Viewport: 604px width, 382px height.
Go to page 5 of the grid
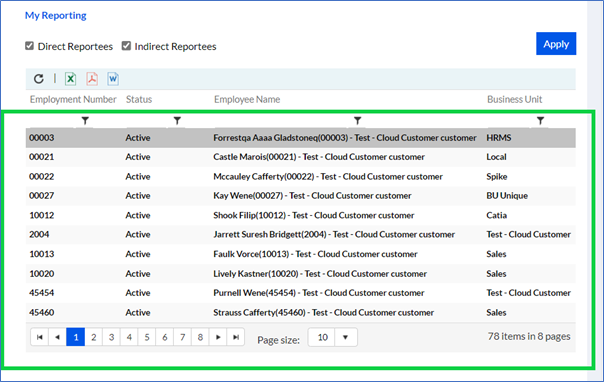147,337
